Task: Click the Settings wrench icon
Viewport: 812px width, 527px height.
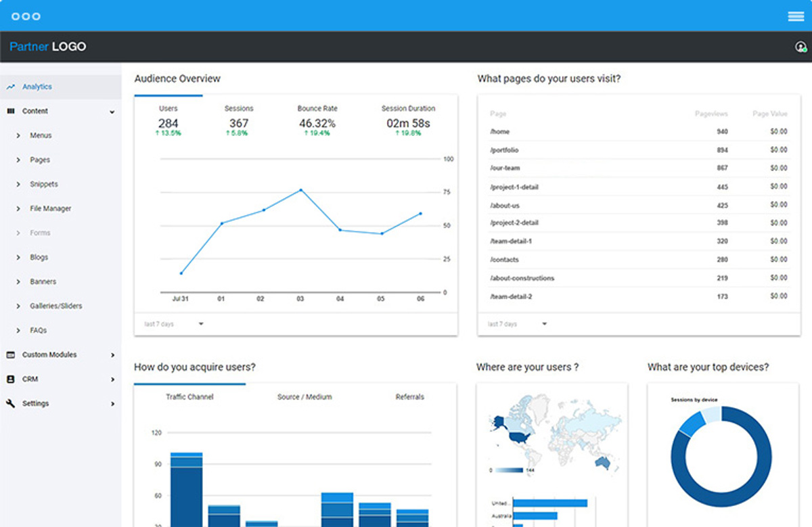Action: (10, 403)
